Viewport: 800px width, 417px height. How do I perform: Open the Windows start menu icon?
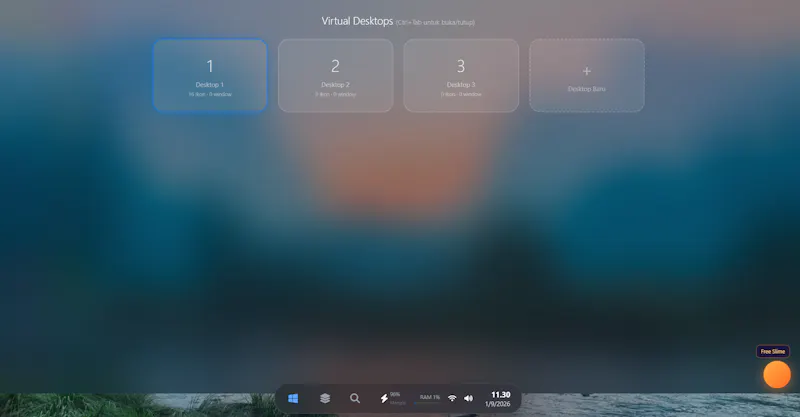pos(293,399)
